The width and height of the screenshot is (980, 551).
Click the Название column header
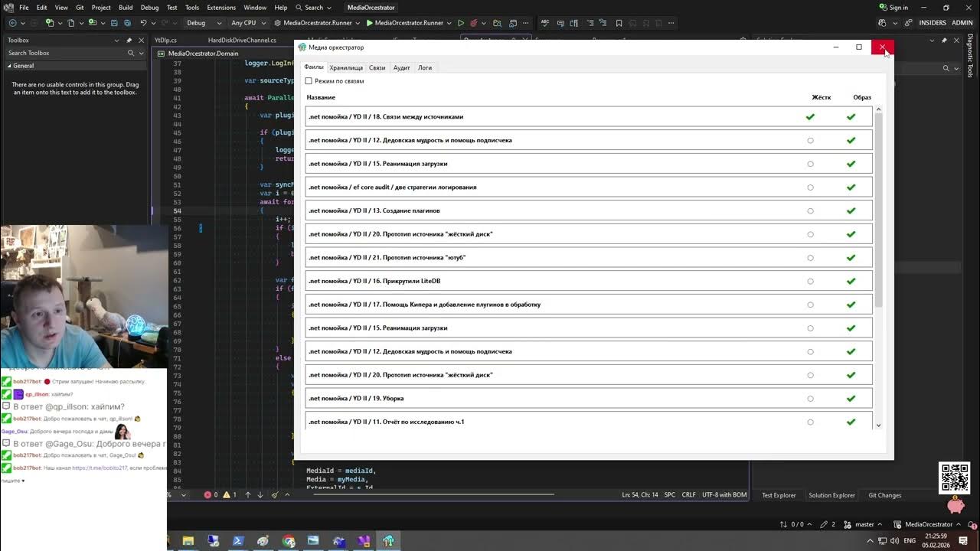(x=321, y=97)
